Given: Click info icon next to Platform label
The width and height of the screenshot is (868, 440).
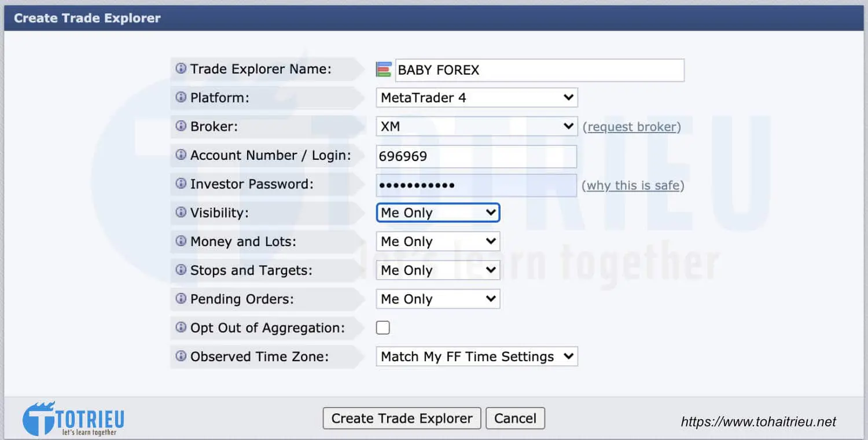Looking at the screenshot, I should [x=181, y=97].
